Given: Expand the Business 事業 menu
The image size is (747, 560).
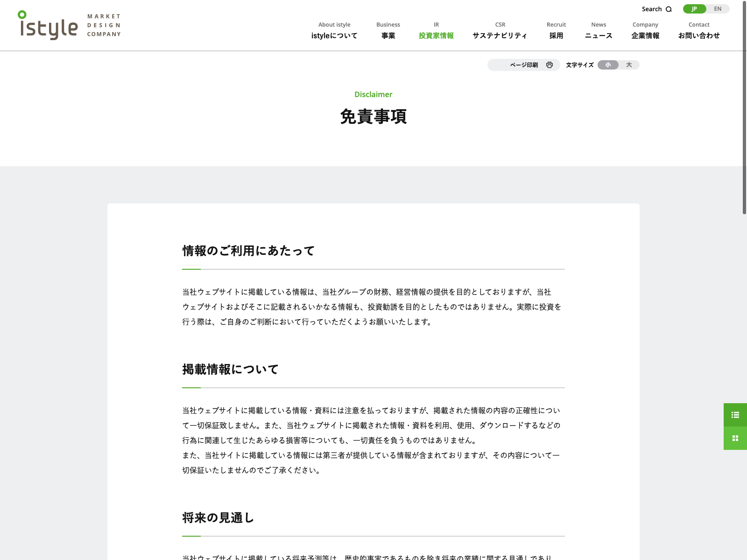Looking at the screenshot, I should coord(388,31).
